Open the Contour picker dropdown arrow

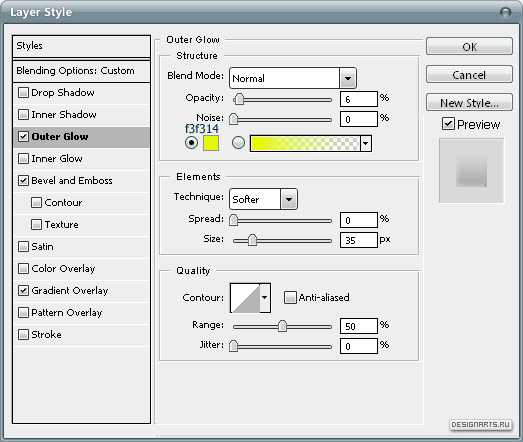click(265, 298)
